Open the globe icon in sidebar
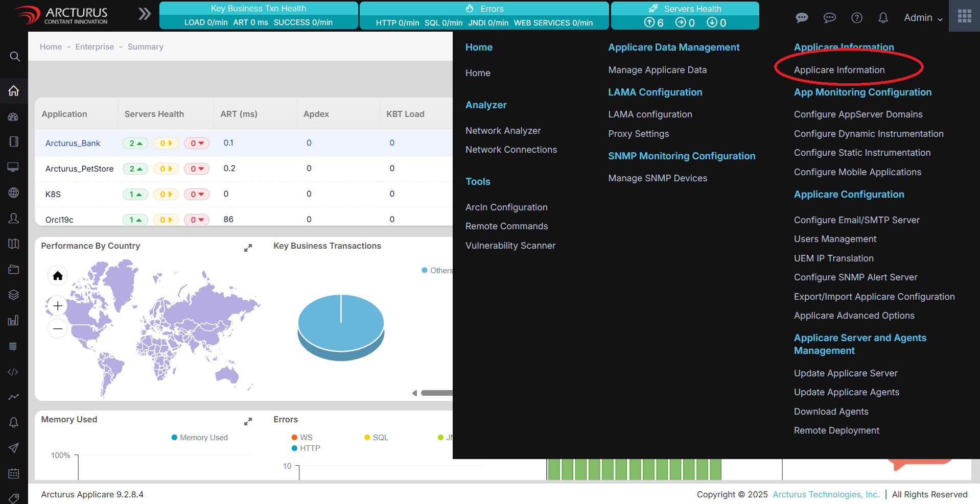 tap(14, 193)
